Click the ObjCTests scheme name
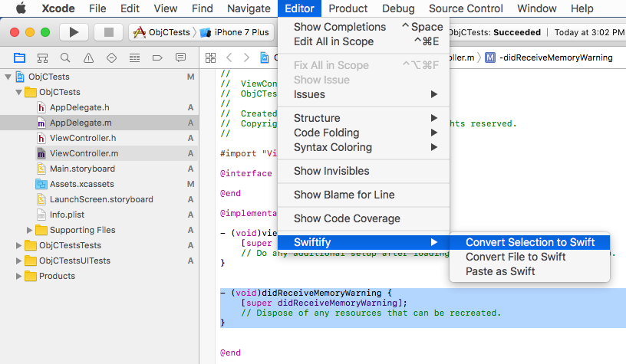The height and width of the screenshot is (364, 626). pyautogui.click(x=170, y=32)
